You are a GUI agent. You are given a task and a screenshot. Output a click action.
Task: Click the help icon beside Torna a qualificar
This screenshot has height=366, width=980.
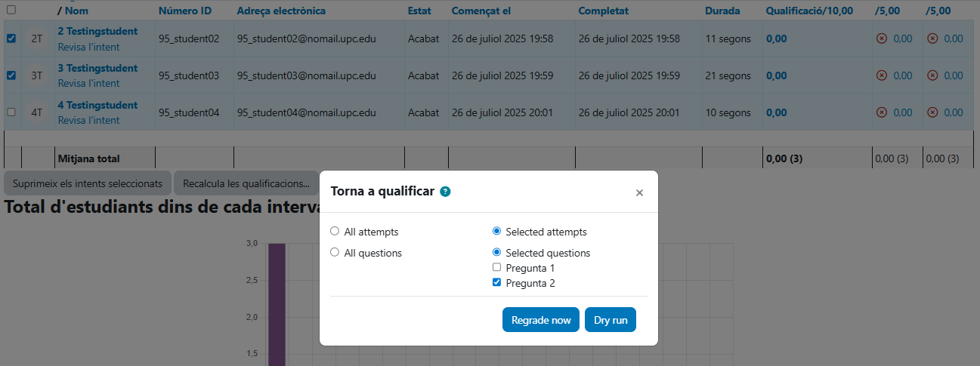(x=445, y=192)
